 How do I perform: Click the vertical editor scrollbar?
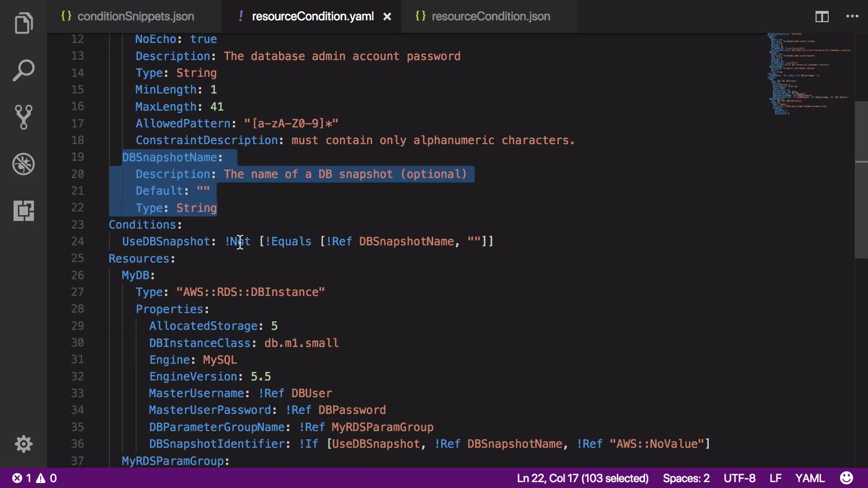(x=861, y=181)
